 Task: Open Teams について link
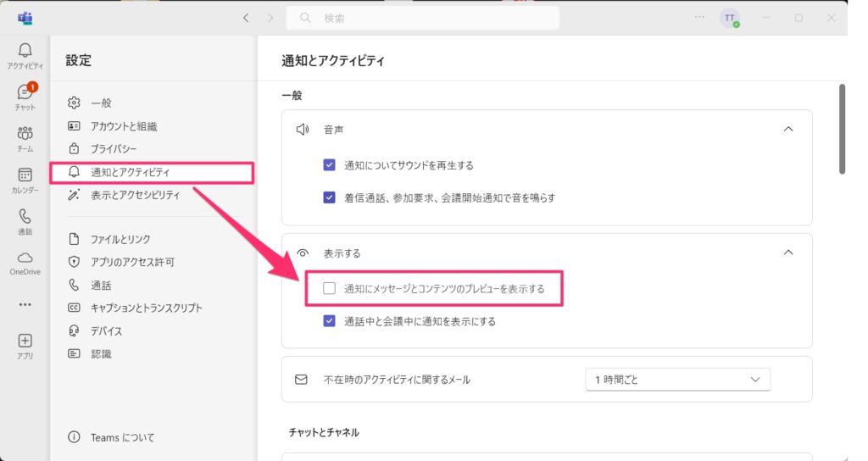[x=122, y=437]
